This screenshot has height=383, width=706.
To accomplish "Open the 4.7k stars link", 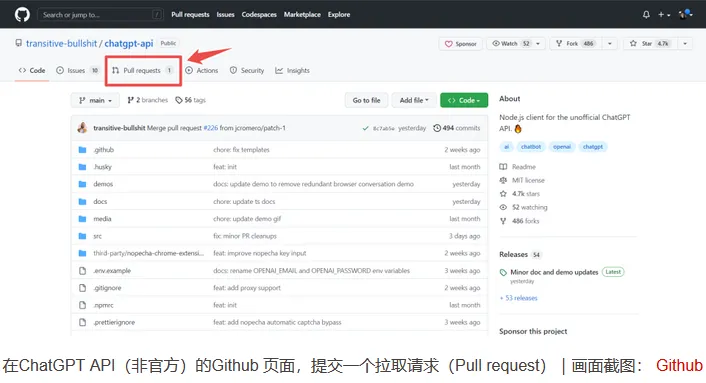I will coord(520,194).
